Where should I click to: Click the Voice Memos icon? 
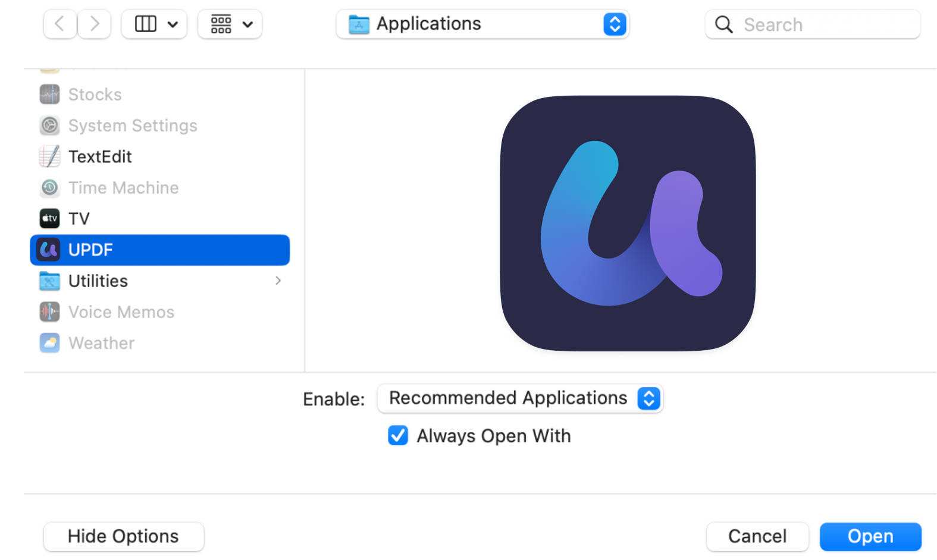coord(49,312)
